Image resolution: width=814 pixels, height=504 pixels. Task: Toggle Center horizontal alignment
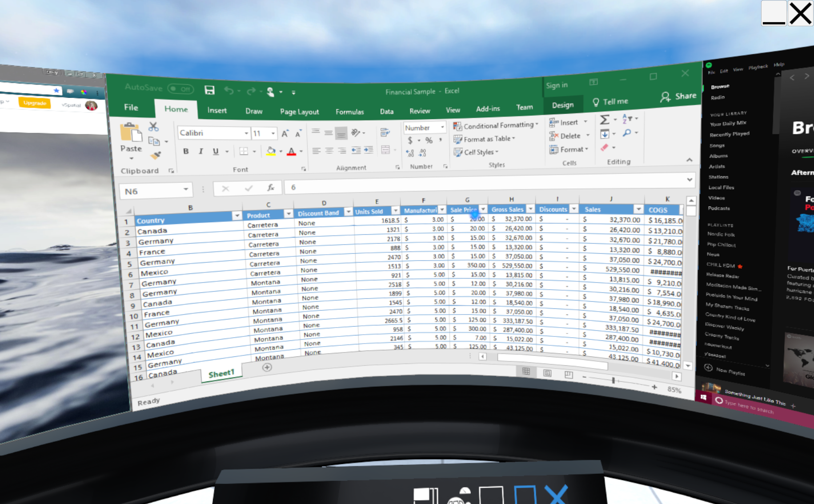point(329,151)
